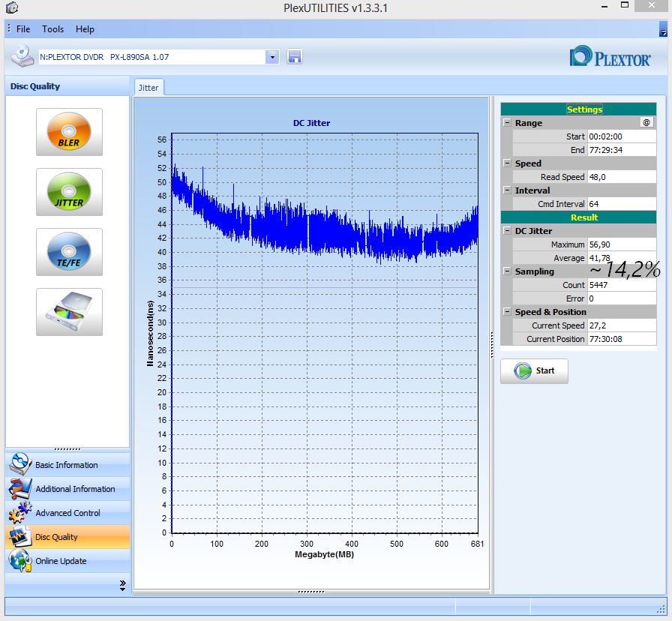The height and width of the screenshot is (621, 672).
Task: Click the splitter grip below the chart
Action: [311, 592]
